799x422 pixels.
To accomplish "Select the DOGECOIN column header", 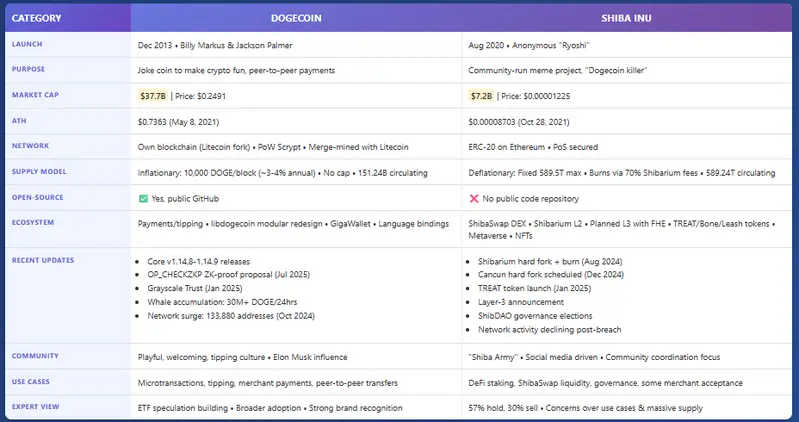I will coord(295,18).
